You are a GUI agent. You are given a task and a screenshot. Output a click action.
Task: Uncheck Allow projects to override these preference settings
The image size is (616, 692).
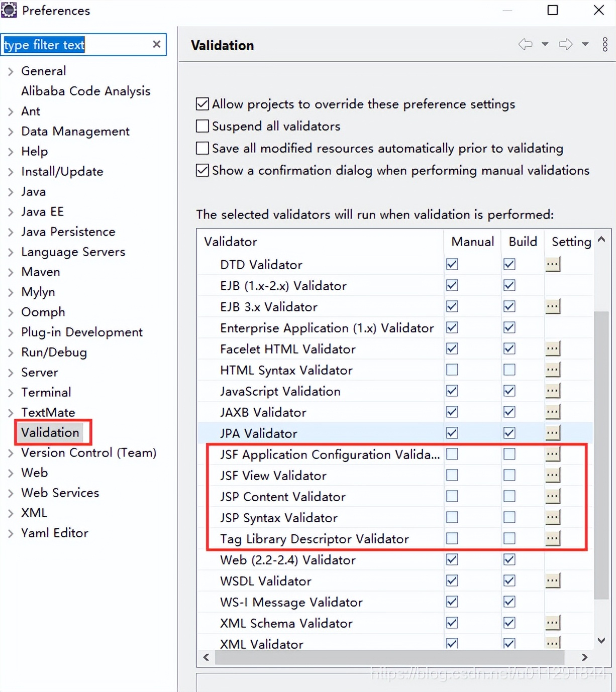[x=202, y=103]
